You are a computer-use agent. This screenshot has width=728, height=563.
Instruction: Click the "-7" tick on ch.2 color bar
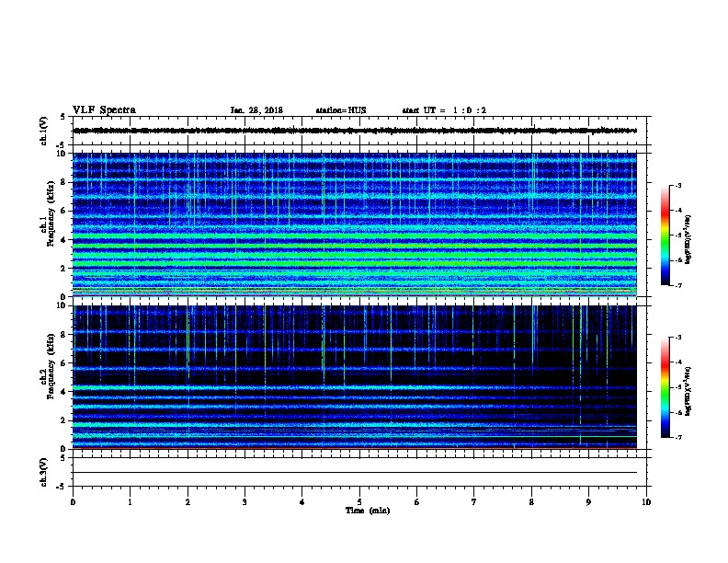pos(678,438)
